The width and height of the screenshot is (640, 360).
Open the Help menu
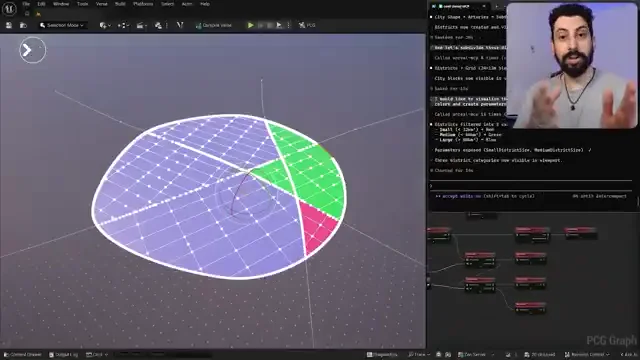tap(205, 4)
